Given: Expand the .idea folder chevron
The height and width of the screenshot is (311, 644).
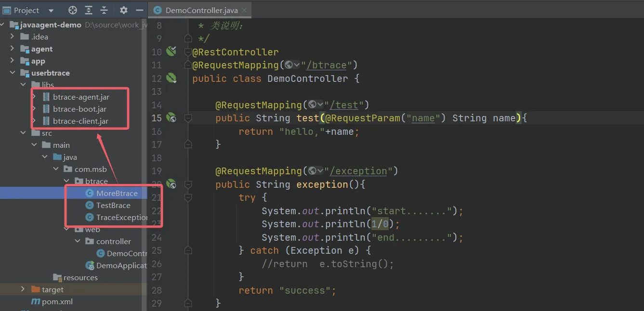Looking at the screenshot, I should [x=13, y=37].
